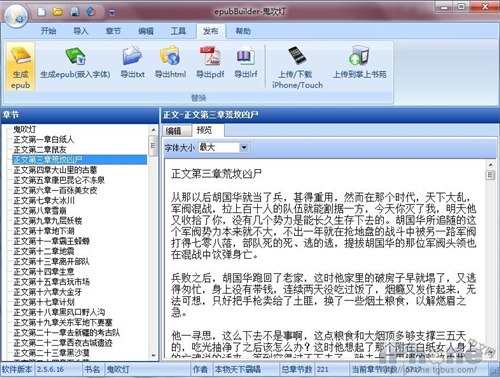
Task: Click the chapter list scrollbar thumb
Action: point(153,146)
